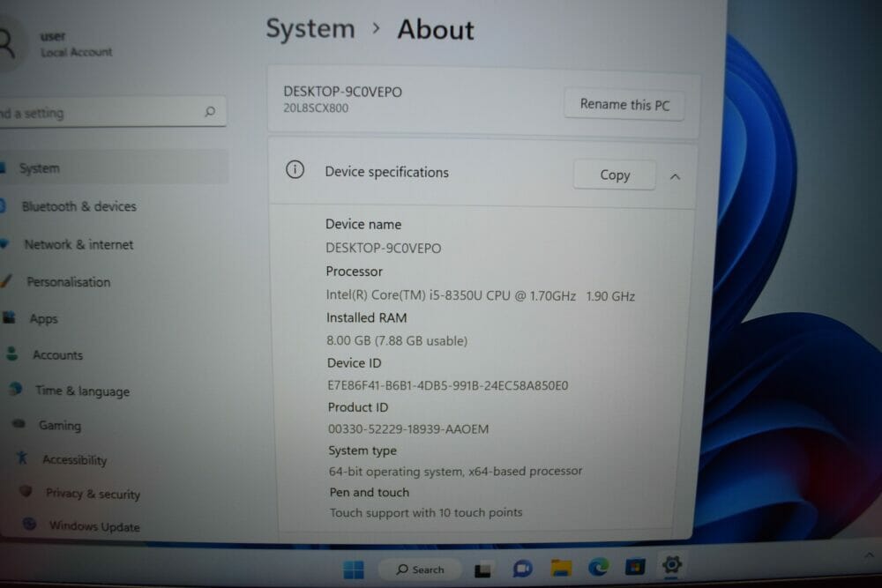Viewport: 882px width, 588px height.
Task: Open Microsoft Store from the taskbar
Action: tap(635, 566)
